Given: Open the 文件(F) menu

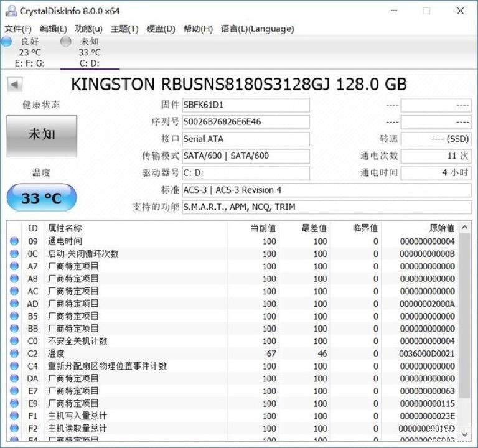Looking at the screenshot, I should [x=18, y=29].
